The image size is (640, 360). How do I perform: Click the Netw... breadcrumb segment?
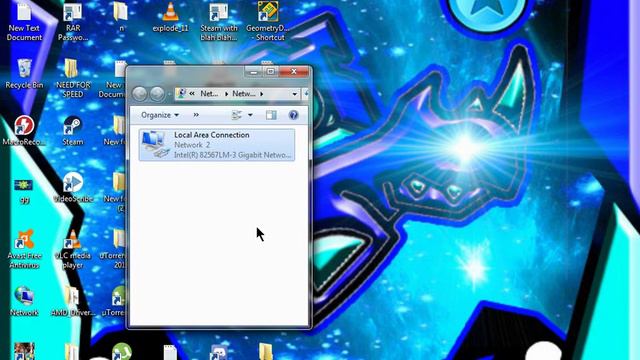(243, 94)
